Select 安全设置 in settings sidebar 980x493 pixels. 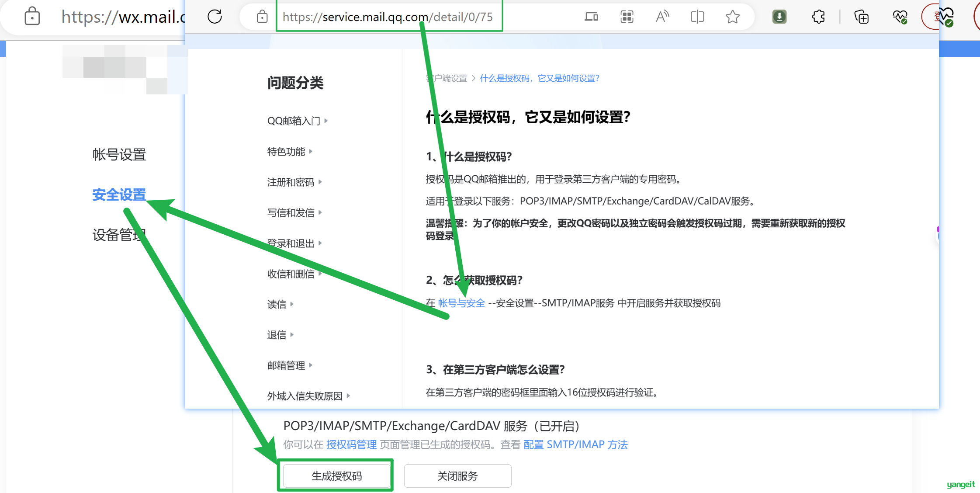click(119, 194)
